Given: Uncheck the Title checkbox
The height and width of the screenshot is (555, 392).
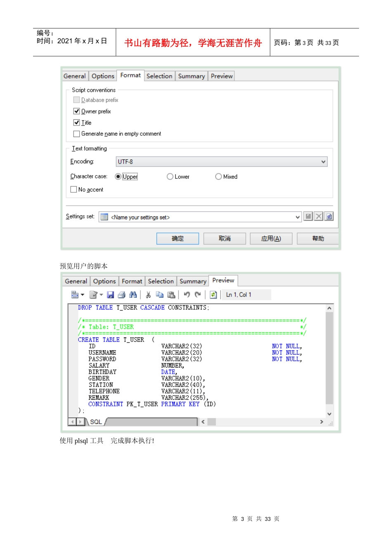Looking at the screenshot, I should pos(76,122).
